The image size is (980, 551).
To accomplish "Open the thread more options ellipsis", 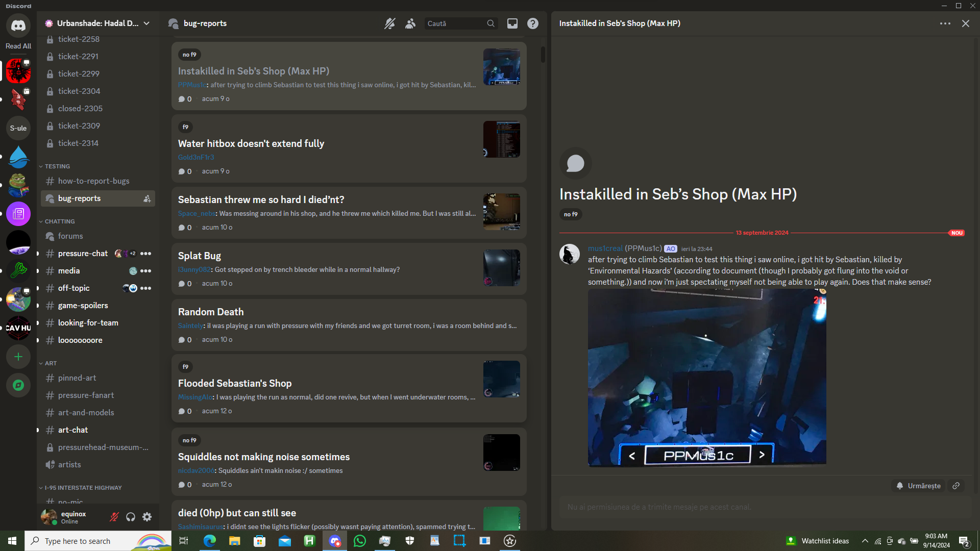I will tap(945, 23).
